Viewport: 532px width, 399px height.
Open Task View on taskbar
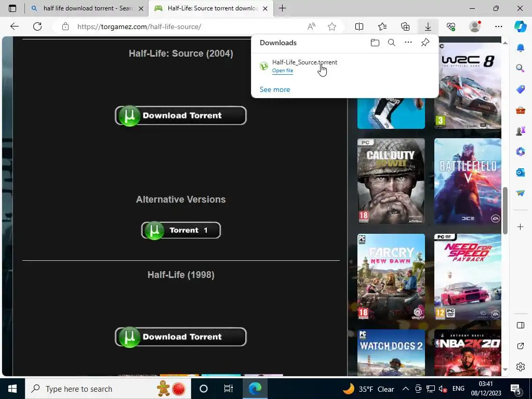[229, 389]
